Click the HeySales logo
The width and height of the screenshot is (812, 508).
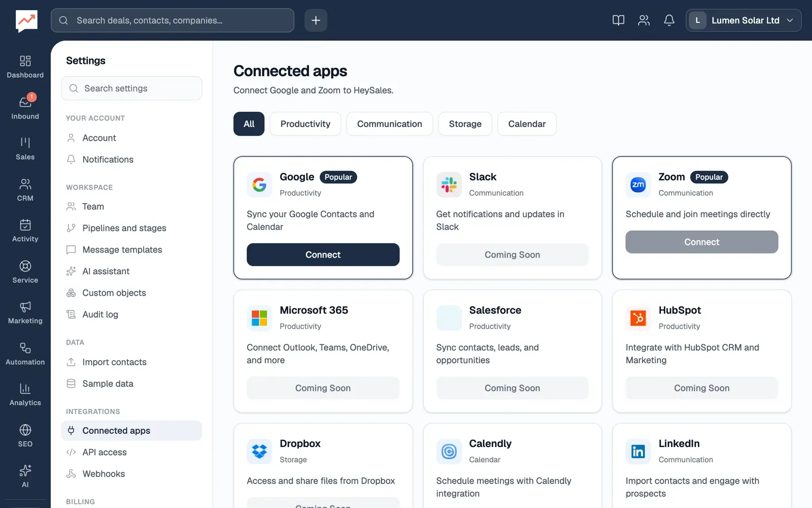[26, 21]
